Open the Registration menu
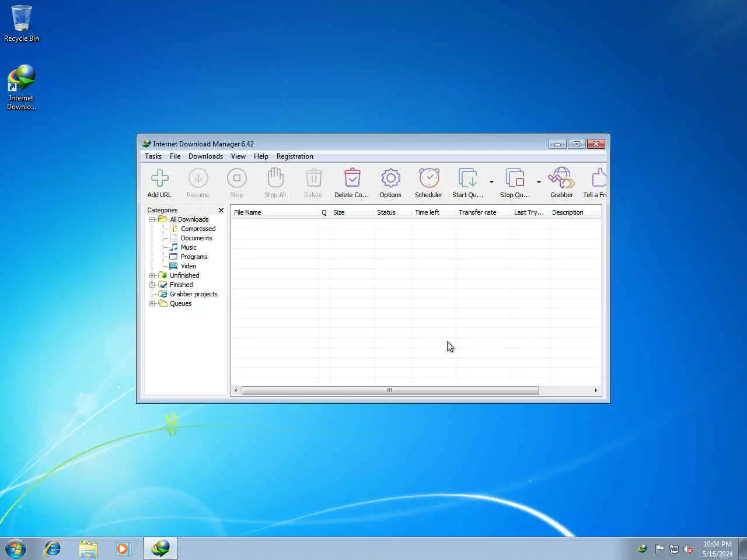This screenshot has width=747, height=560. (x=295, y=156)
